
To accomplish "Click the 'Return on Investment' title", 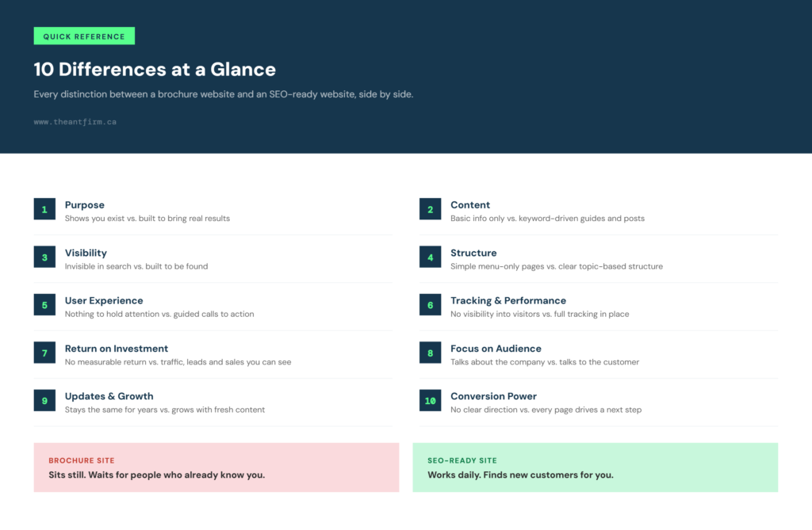I will 117,349.
